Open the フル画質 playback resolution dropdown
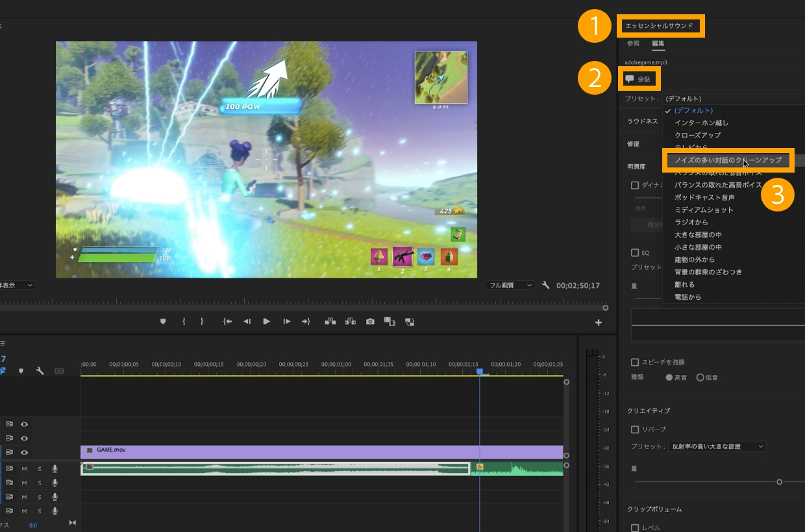This screenshot has height=532, width=805. (x=510, y=285)
